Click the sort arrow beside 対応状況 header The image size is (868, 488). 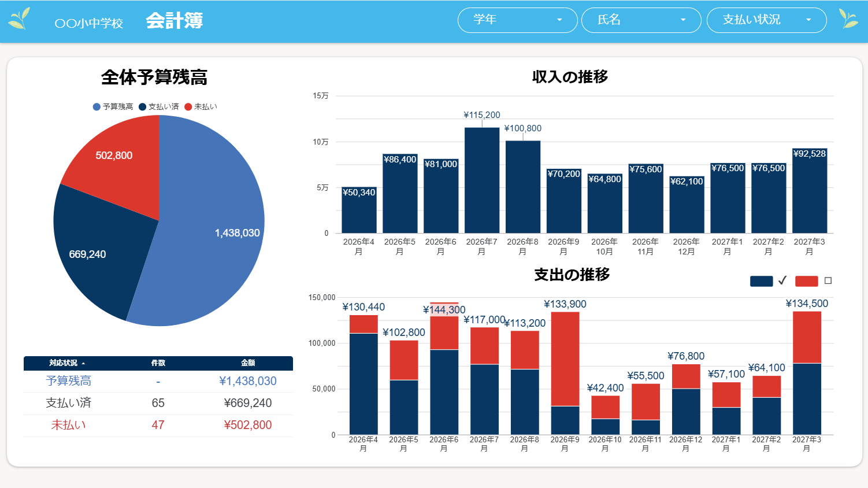coord(83,363)
